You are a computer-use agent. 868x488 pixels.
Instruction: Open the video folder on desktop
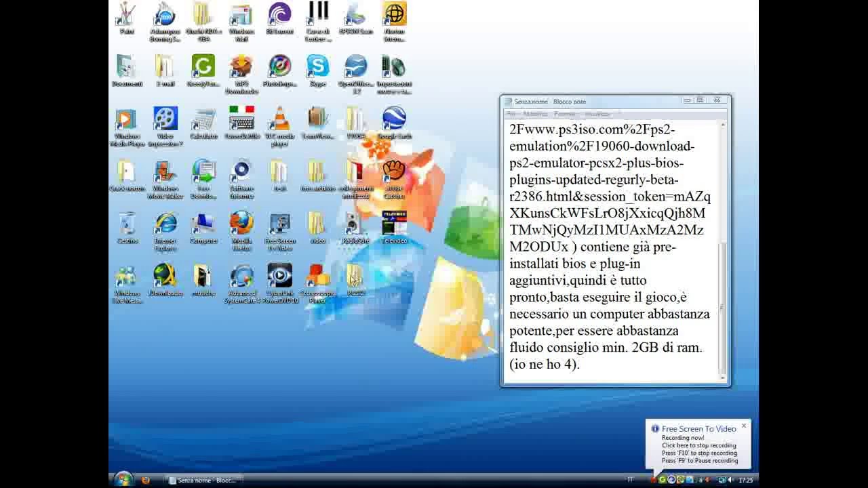coord(317,228)
